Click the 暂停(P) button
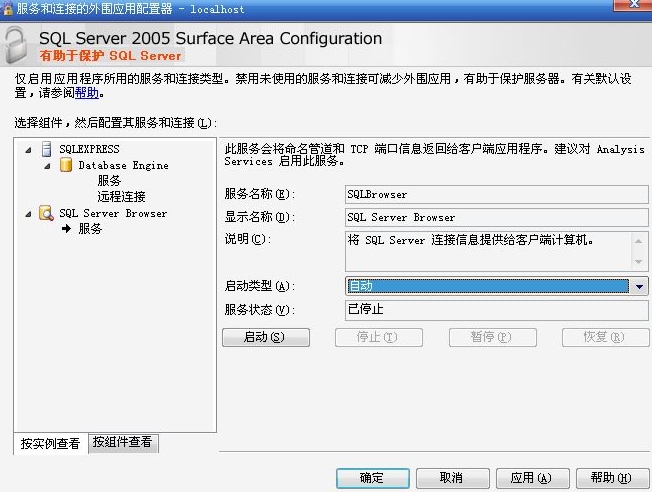The height and width of the screenshot is (492, 652). click(x=492, y=337)
